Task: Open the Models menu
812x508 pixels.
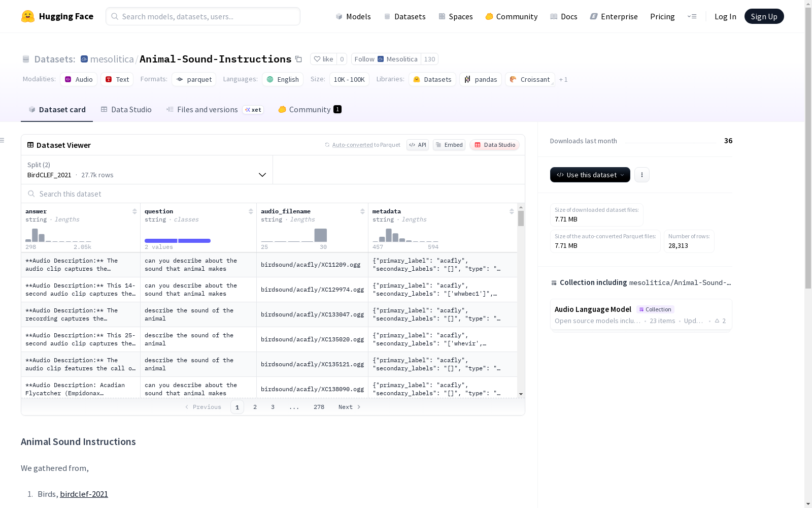Action: pyautogui.click(x=353, y=16)
